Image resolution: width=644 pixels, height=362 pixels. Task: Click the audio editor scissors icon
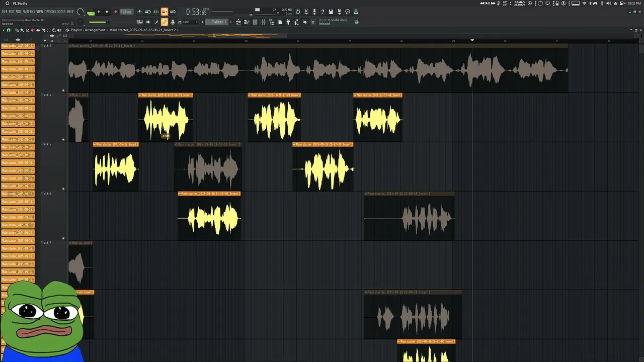(306, 12)
